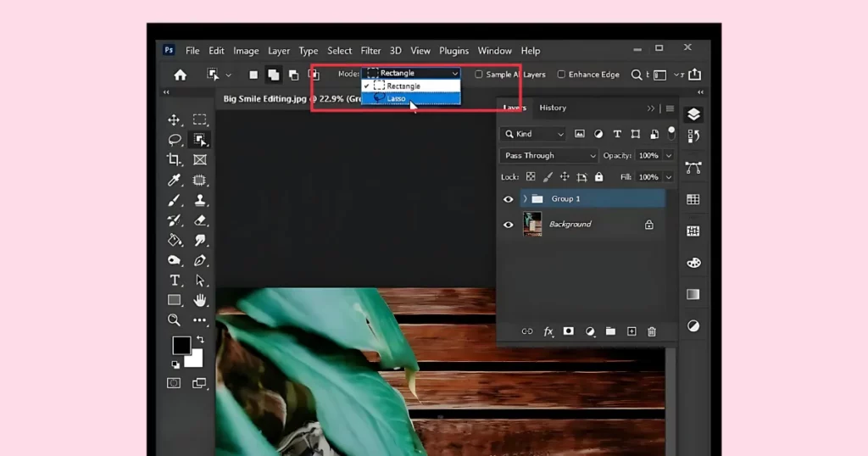
Task: Select the Zoom tool
Action: (x=174, y=320)
